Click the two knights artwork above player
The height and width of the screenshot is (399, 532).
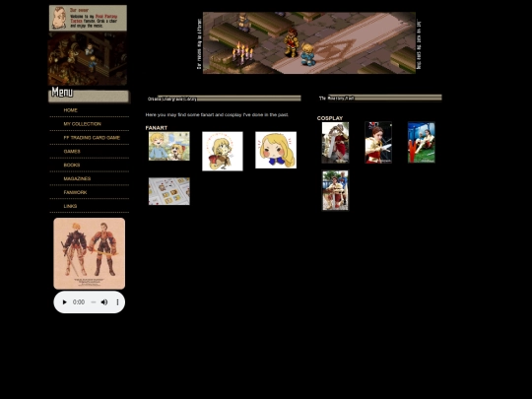tap(90, 253)
